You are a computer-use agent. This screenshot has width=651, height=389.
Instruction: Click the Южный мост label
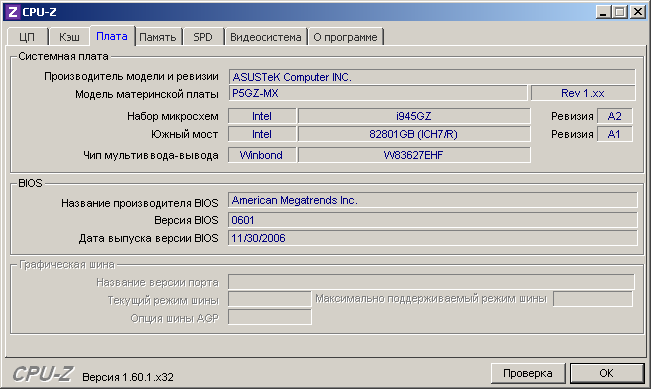(184, 134)
